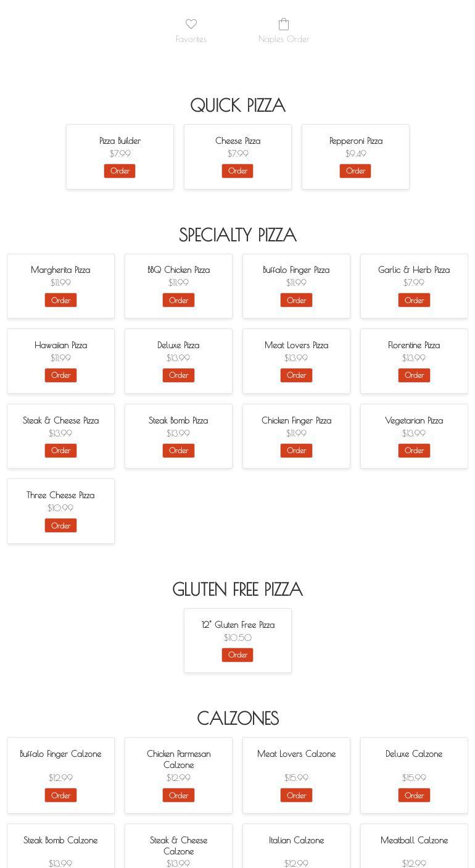The height and width of the screenshot is (868, 475).
Task: Order the Cheese Pizza
Action: tap(238, 171)
